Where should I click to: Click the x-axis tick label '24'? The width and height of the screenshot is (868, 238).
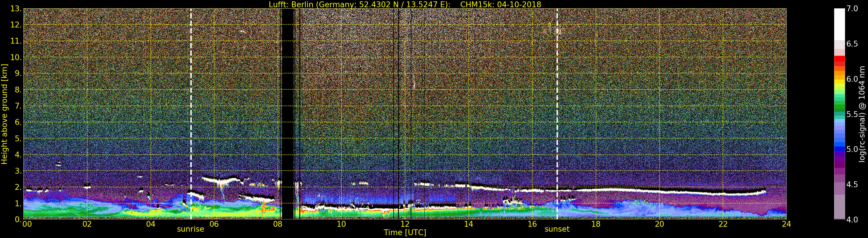786,224
